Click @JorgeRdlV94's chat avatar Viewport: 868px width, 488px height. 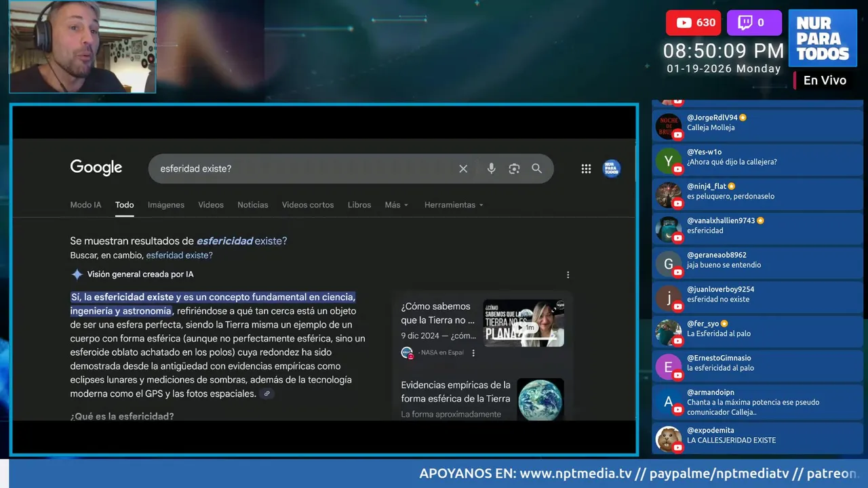[669, 127]
